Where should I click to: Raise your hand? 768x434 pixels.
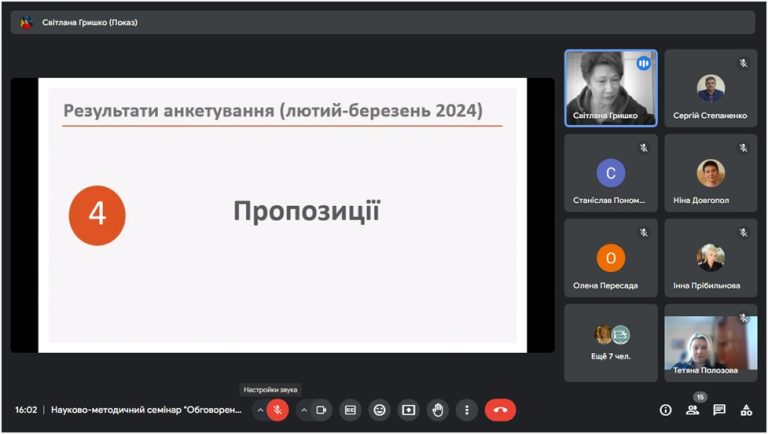pos(437,410)
